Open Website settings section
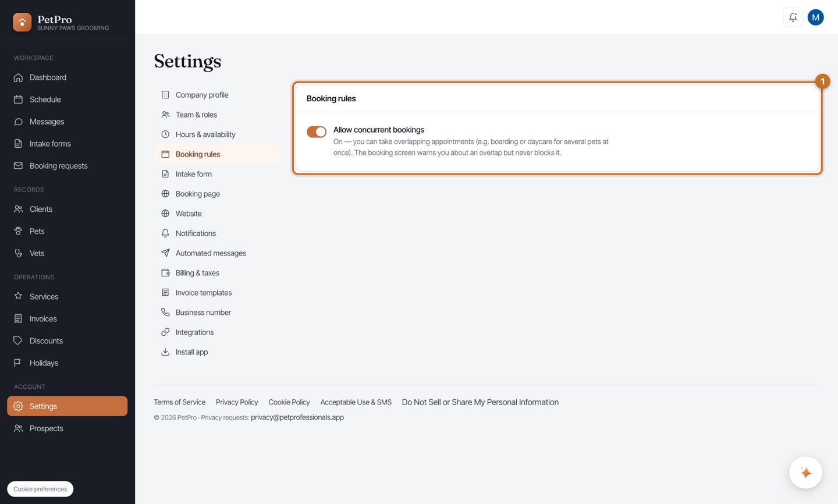 point(218,214)
